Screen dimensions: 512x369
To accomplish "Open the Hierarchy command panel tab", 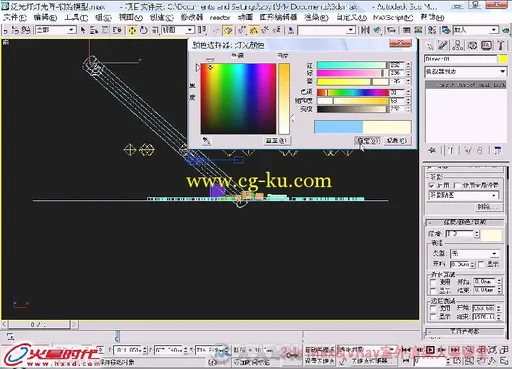I will tap(458, 45).
